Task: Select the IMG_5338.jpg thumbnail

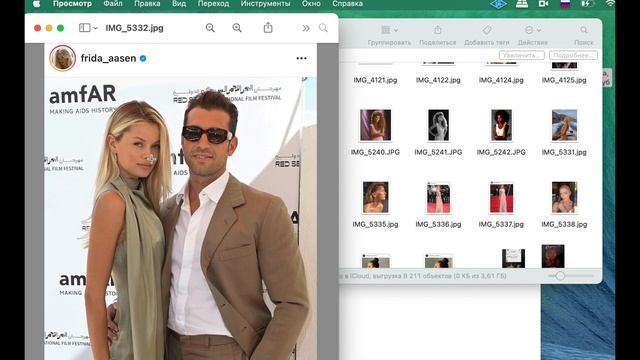Action: pos(564,198)
